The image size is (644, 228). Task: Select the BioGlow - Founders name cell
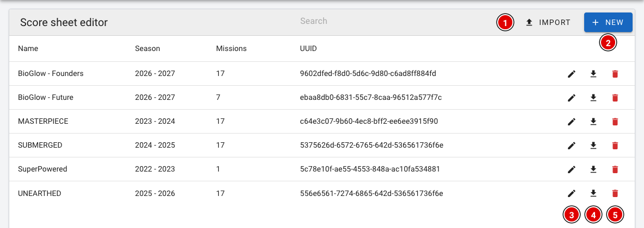51,74
